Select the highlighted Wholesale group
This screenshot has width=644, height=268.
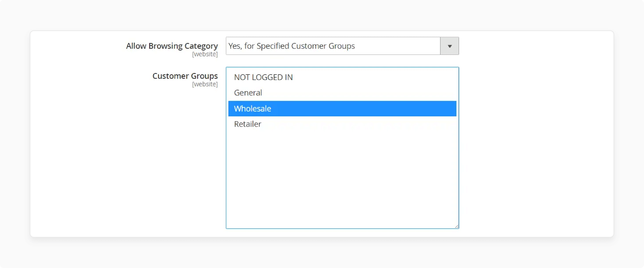pyautogui.click(x=342, y=109)
